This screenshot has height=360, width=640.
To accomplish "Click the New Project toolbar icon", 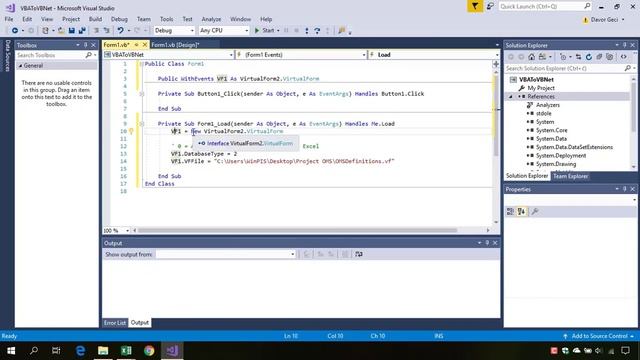I will pyautogui.click(x=45, y=31).
